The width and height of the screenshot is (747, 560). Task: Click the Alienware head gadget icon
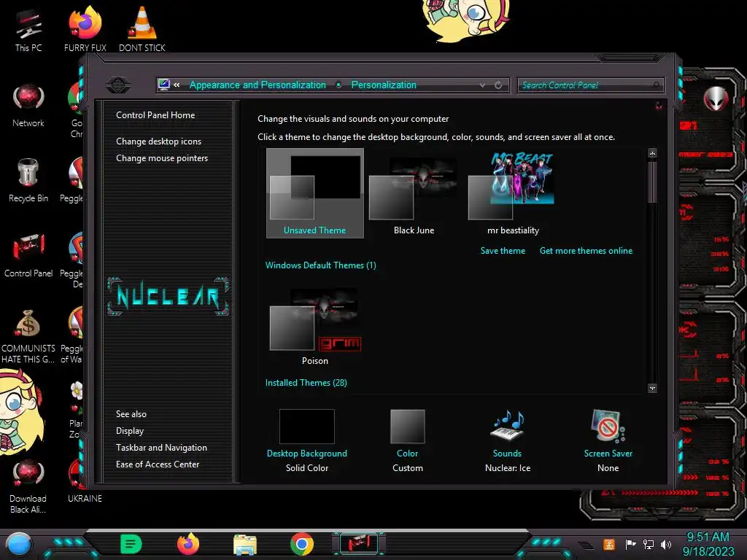tap(716, 99)
